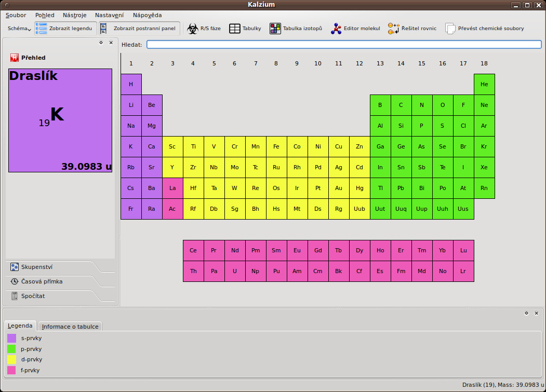Click the Hledat search field
This screenshot has width=546, height=392.
click(344, 44)
